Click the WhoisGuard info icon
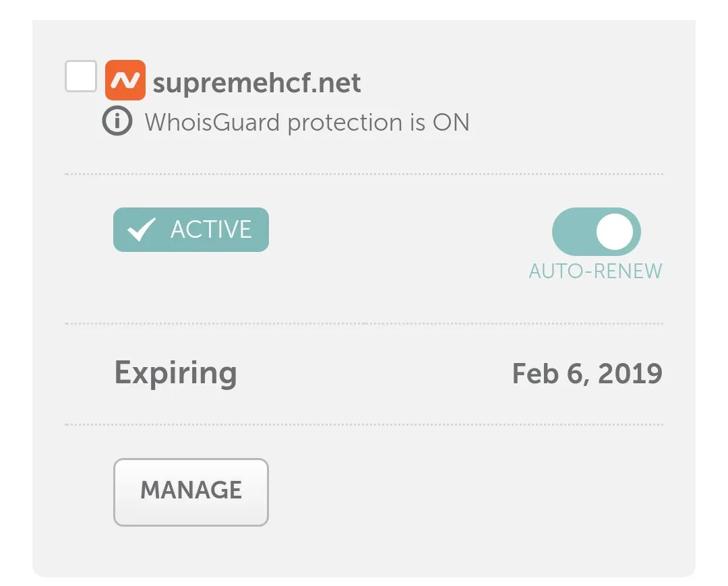The image size is (728, 586). 117,122
